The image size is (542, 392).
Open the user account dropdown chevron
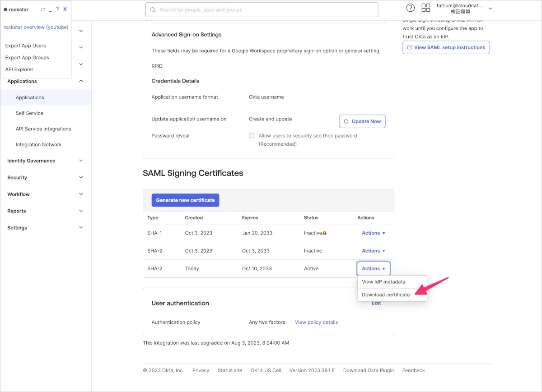point(491,9)
